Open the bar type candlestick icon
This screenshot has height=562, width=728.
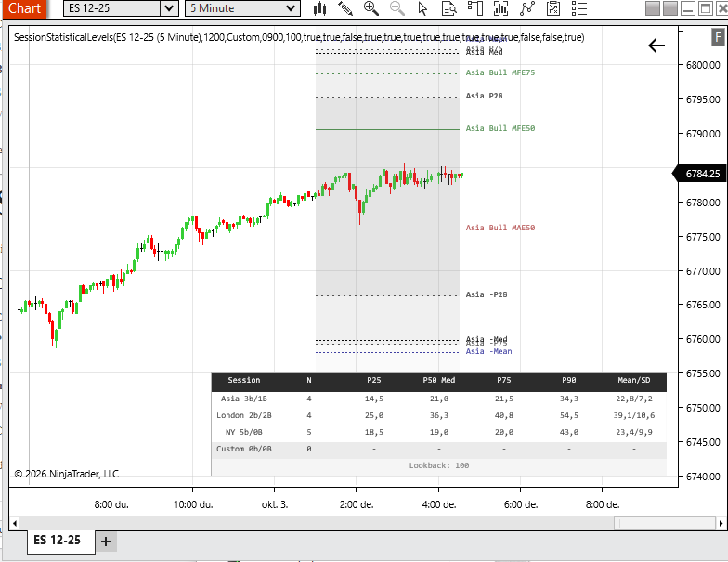320,8
